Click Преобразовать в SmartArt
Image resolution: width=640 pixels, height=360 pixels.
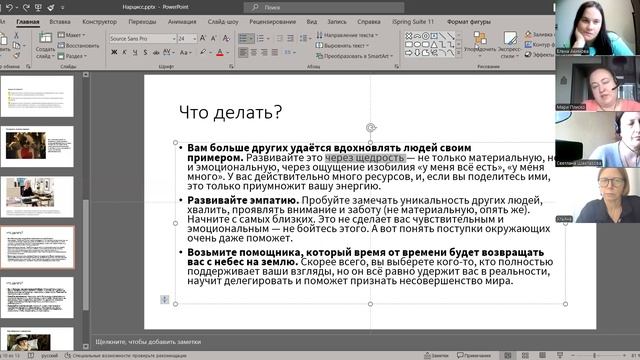click(x=354, y=56)
